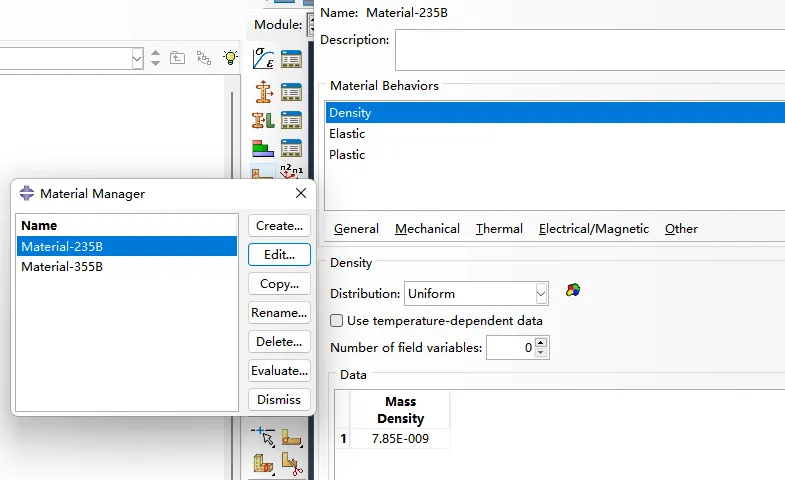Click the Mass Density cell 7.85E-009
785x480 pixels.
(x=400, y=439)
